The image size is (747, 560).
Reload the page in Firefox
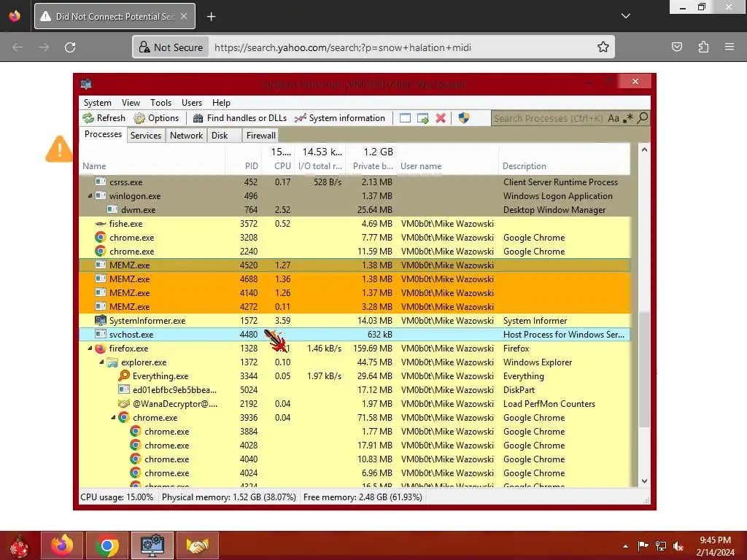point(70,47)
